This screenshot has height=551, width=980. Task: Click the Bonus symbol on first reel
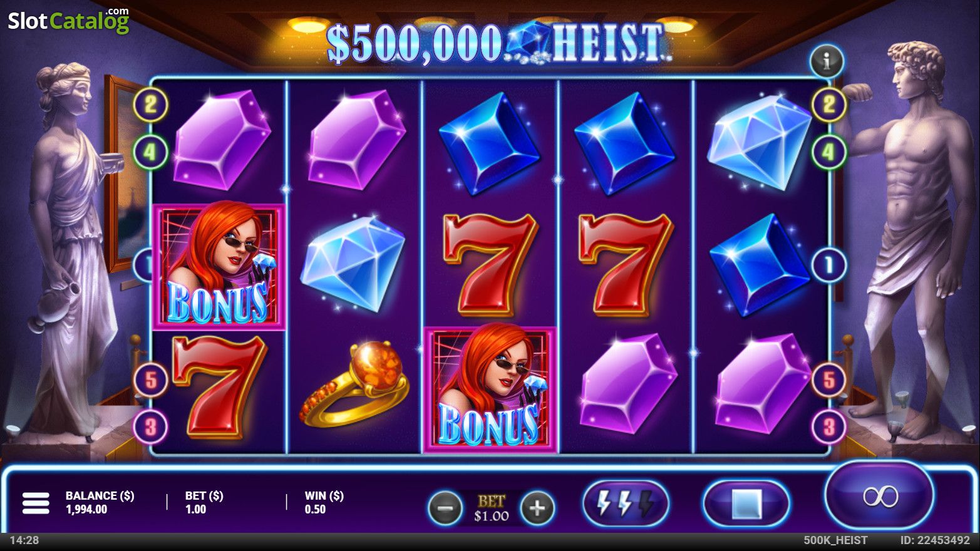click(219, 266)
